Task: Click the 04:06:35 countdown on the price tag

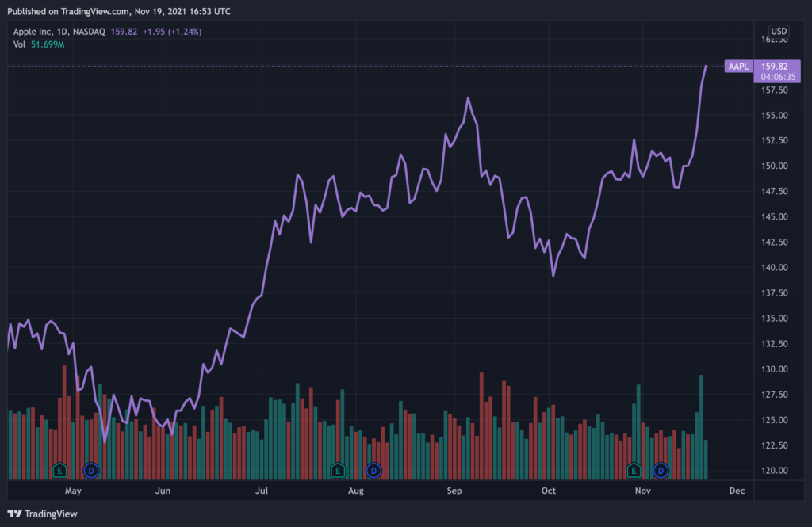Action: (778, 77)
